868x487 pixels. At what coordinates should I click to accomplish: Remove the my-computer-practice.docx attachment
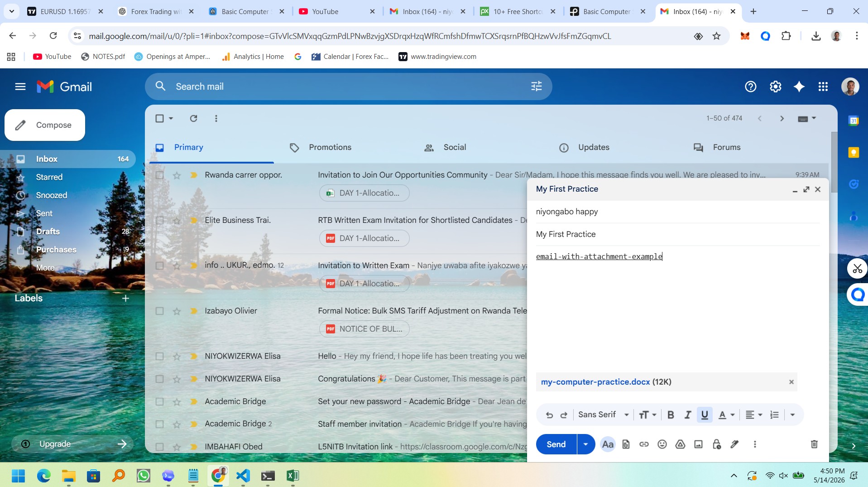(x=791, y=382)
